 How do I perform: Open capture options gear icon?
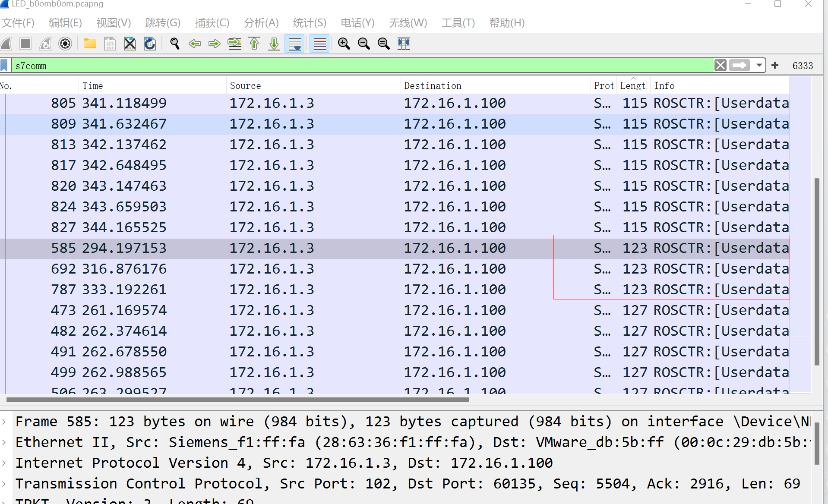coord(65,44)
